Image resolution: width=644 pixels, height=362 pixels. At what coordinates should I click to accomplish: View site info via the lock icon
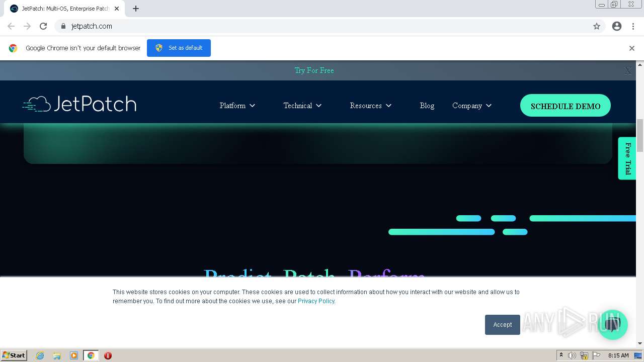pos(63,26)
